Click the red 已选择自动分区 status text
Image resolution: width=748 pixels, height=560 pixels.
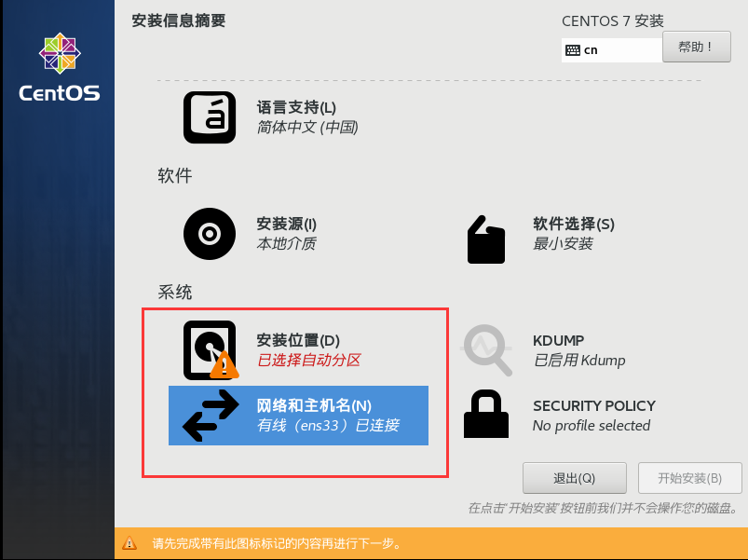pyautogui.click(x=309, y=361)
